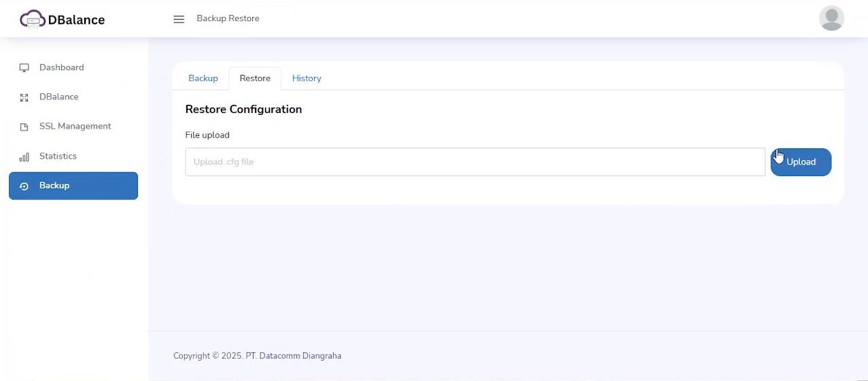Toggle the hamburger sidebar menu
This screenshot has height=381, width=868.
point(179,19)
